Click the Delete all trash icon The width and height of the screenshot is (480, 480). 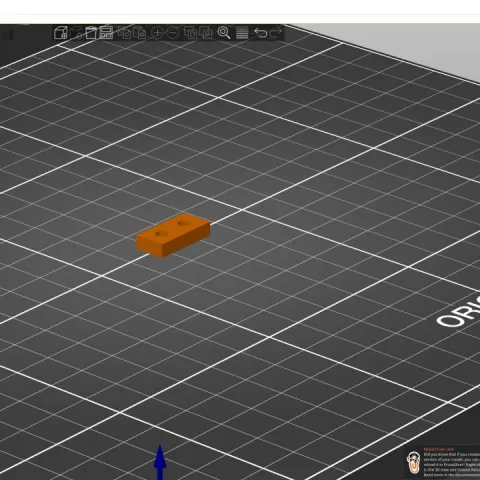coord(91,33)
